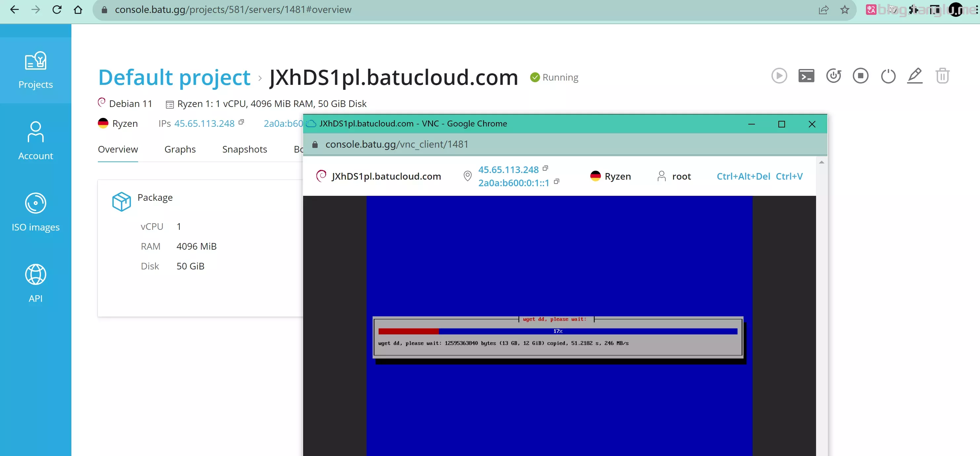Click the JXhDS1pl.batucloud.com page title
980x456 pixels.
coord(393,77)
